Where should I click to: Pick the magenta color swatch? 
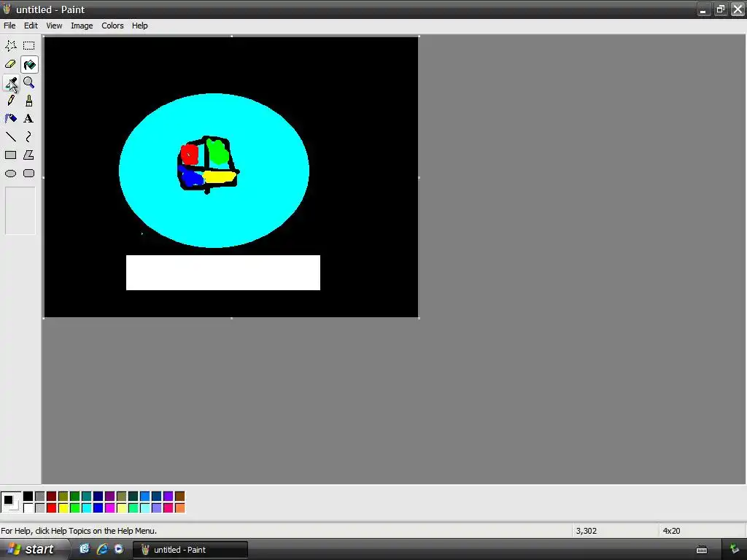tap(110, 508)
